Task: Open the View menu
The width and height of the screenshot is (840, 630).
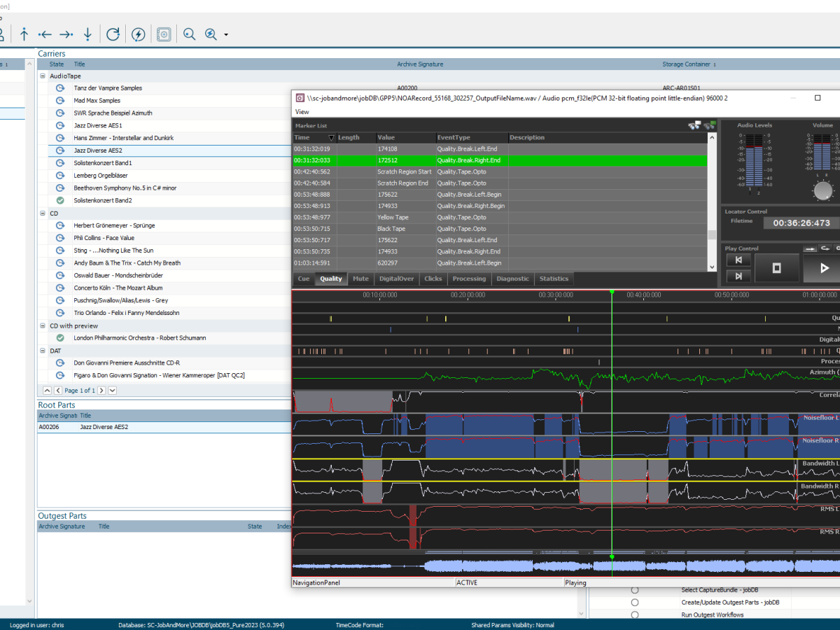Action: (302, 111)
